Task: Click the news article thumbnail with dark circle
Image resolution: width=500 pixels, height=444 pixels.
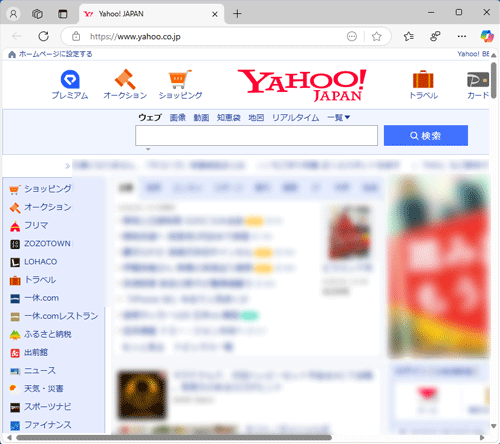Action: coord(142,395)
